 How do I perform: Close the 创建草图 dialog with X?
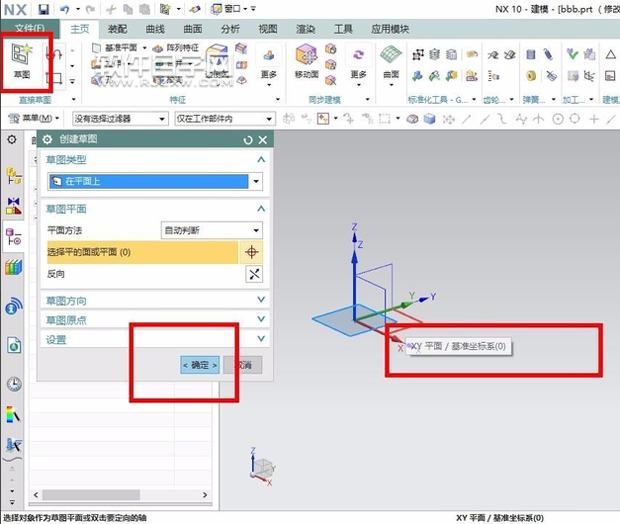(x=263, y=140)
